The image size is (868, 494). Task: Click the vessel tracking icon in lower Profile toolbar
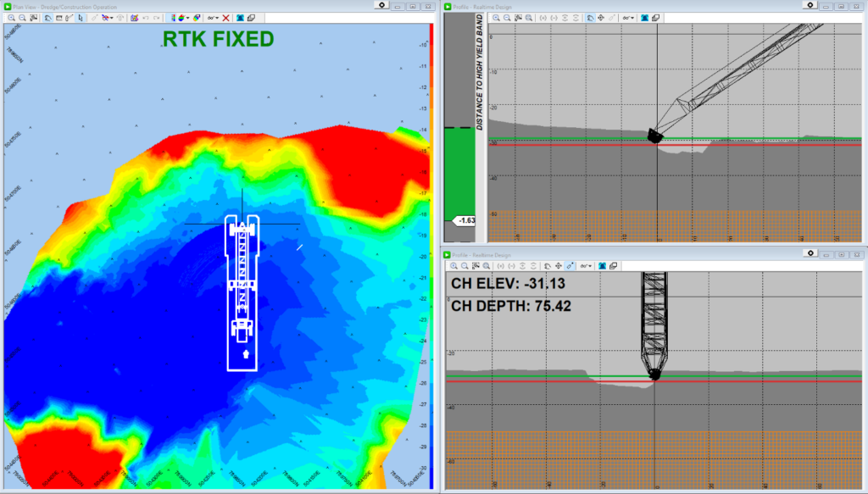click(548, 266)
